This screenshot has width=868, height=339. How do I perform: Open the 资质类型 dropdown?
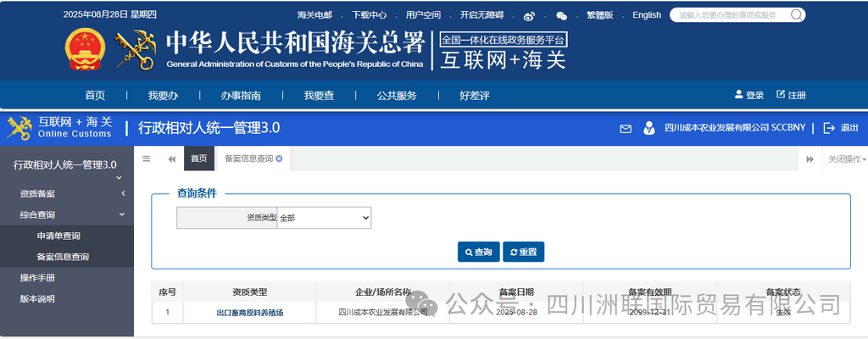click(x=324, y=219)
